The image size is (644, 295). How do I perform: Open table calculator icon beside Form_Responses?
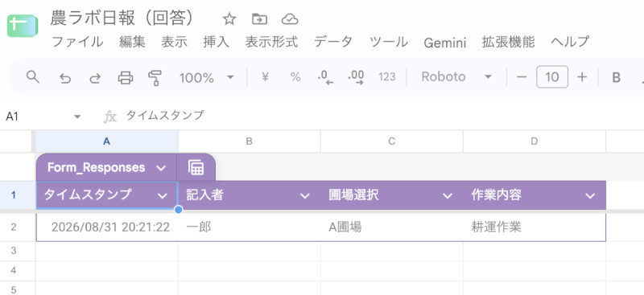196,167
